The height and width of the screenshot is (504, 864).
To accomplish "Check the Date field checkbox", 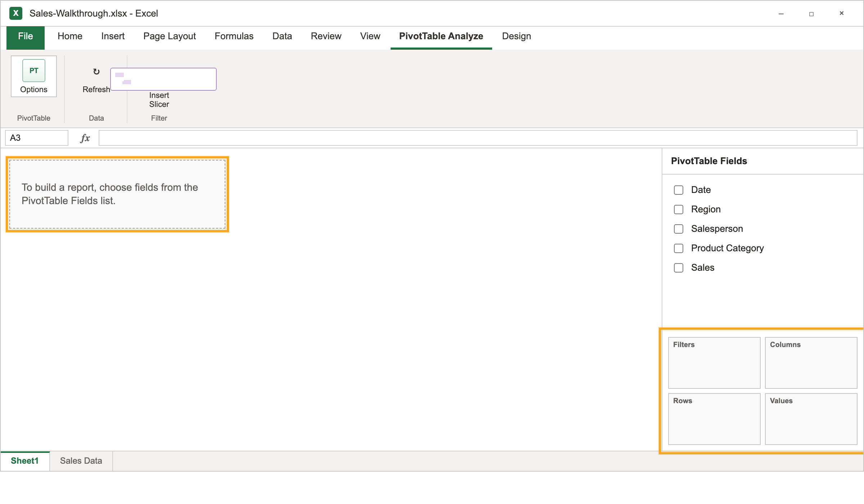I will 679,190.
